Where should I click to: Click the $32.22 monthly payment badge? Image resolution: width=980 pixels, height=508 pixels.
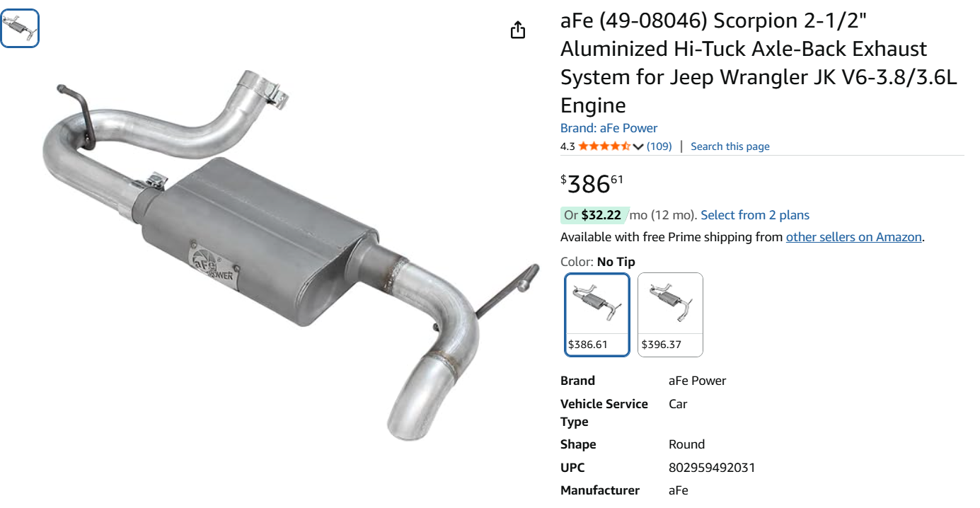point(600,215)
